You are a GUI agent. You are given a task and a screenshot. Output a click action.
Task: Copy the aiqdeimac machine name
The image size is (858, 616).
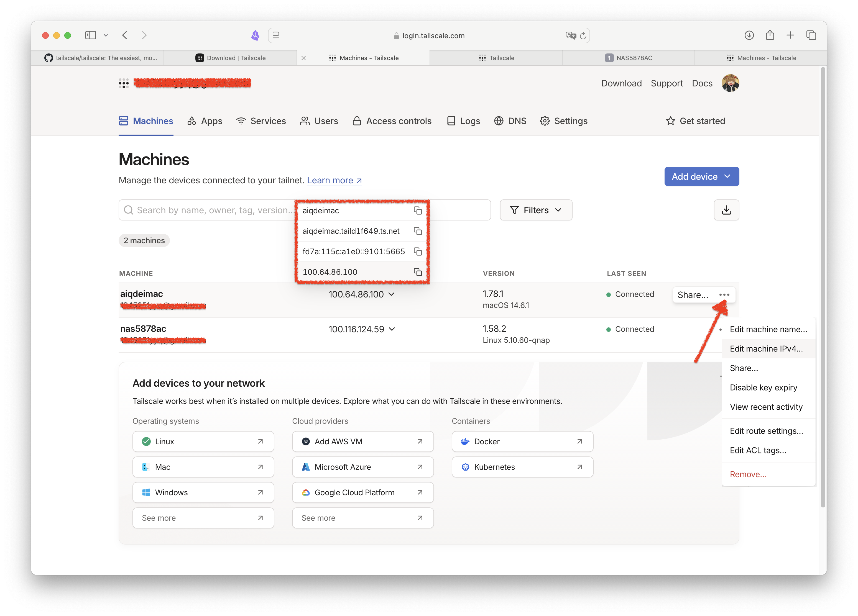(418, 211)
